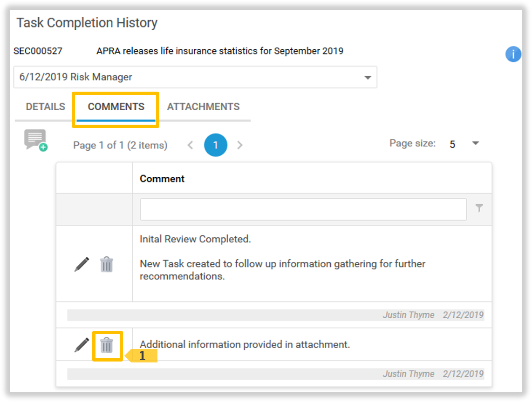
Task: Go to the next comments page
Action: (x=240, y=145)
